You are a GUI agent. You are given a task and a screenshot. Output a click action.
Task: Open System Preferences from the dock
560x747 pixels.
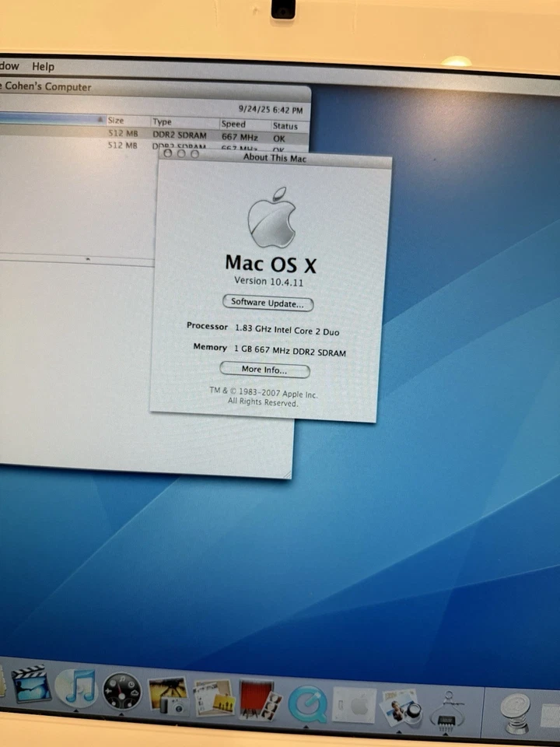[354, 706]
